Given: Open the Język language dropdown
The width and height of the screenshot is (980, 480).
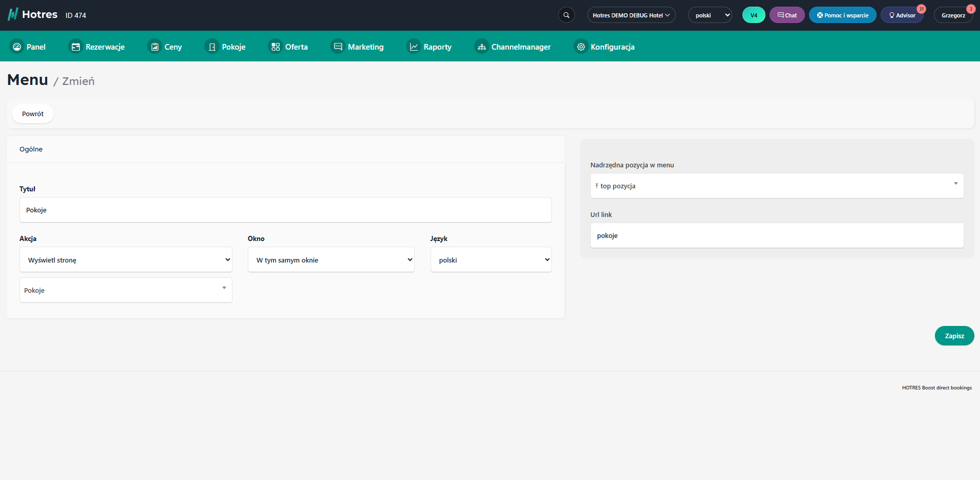Looking at the screenshot, I should click(x=491, y=260).
